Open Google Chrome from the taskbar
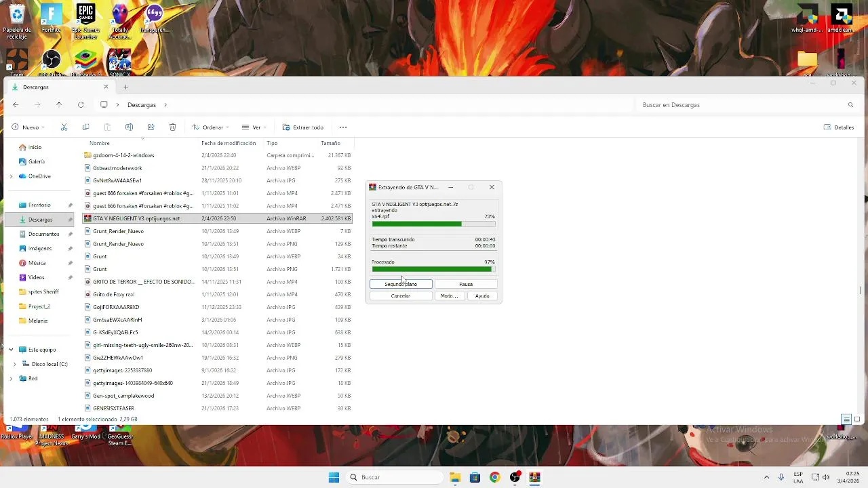This screenshot has width=868, height=488. [494, 477]
